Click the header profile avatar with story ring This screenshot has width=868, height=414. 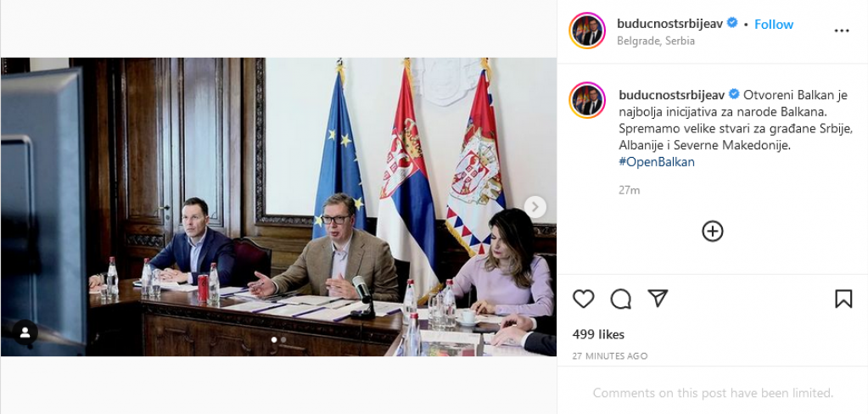[x=587, y=31]
